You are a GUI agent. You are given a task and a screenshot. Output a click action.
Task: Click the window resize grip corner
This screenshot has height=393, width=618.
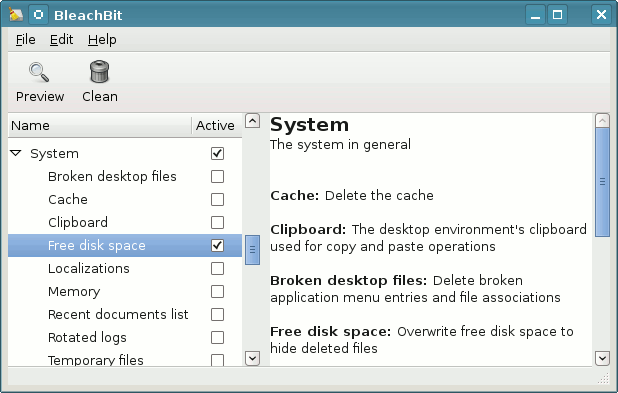pos(603,379)
